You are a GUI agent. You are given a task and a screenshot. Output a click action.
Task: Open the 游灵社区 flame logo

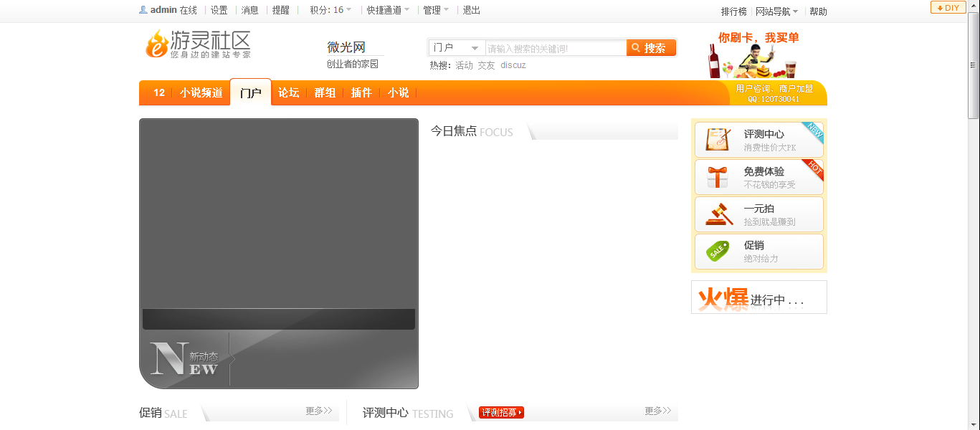(158, 44)
